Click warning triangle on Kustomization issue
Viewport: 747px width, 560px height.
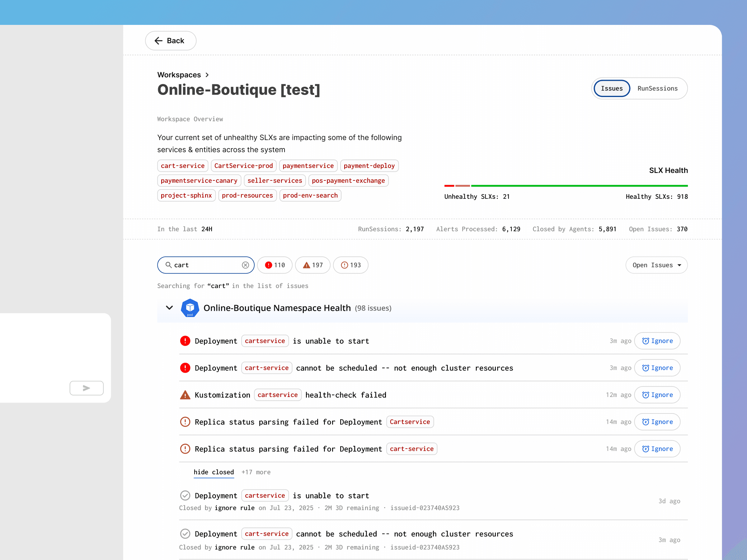pyautogui.click(x=185, y=394)
